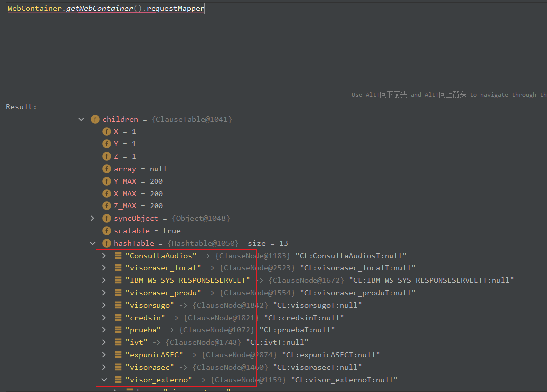Select the "CL:expunicASECT:null" value
Image resolution: width=547 pixels, height=392 pixels.
(x=331, y=355)
